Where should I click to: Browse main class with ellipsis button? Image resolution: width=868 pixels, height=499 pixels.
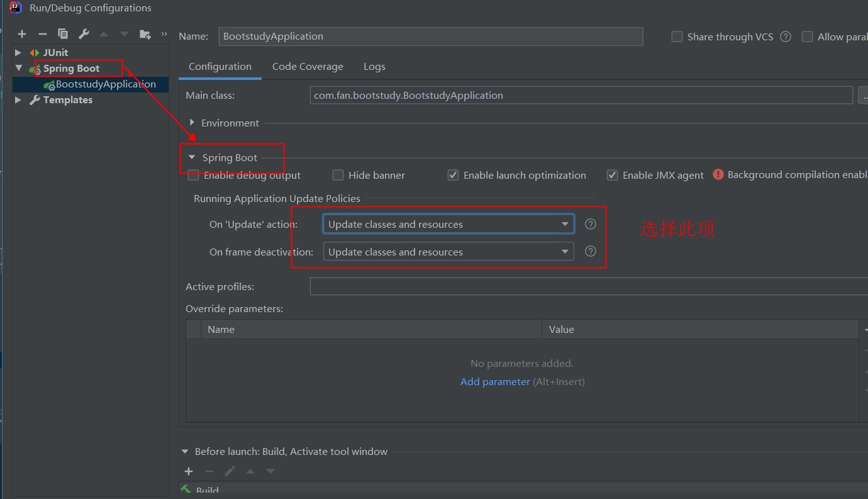pos(863,95)
